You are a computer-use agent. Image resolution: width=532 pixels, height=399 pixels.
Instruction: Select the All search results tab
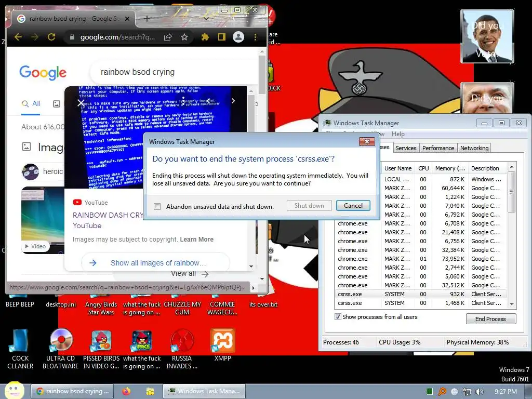[31, 104]
